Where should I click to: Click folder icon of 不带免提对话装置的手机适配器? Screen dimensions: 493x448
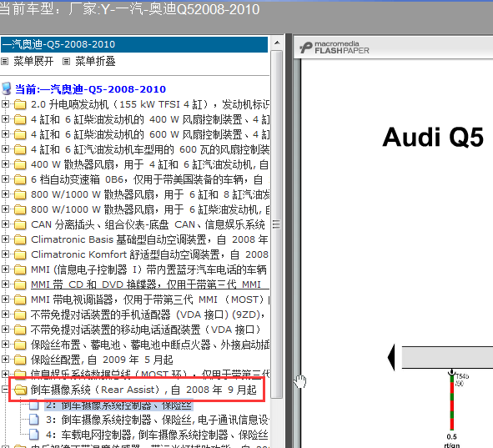coord(20,315)
